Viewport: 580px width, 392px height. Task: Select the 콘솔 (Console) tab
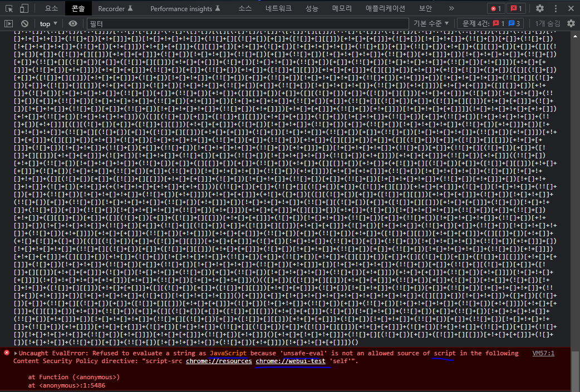78,8
